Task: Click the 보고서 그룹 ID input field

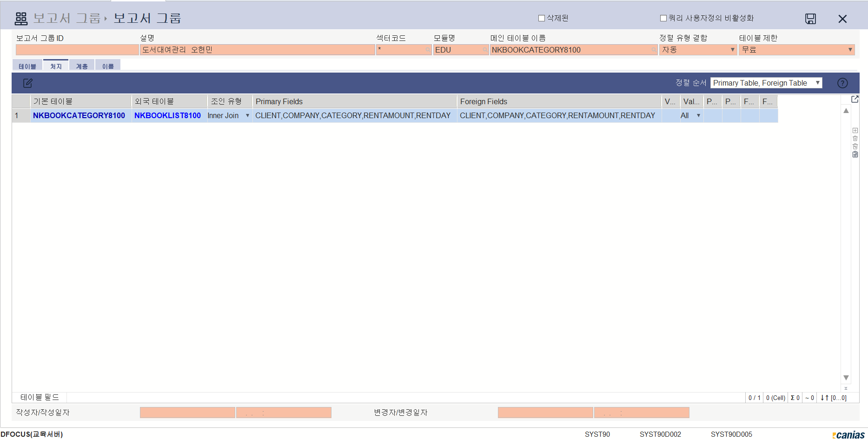Action: point(77,50)
